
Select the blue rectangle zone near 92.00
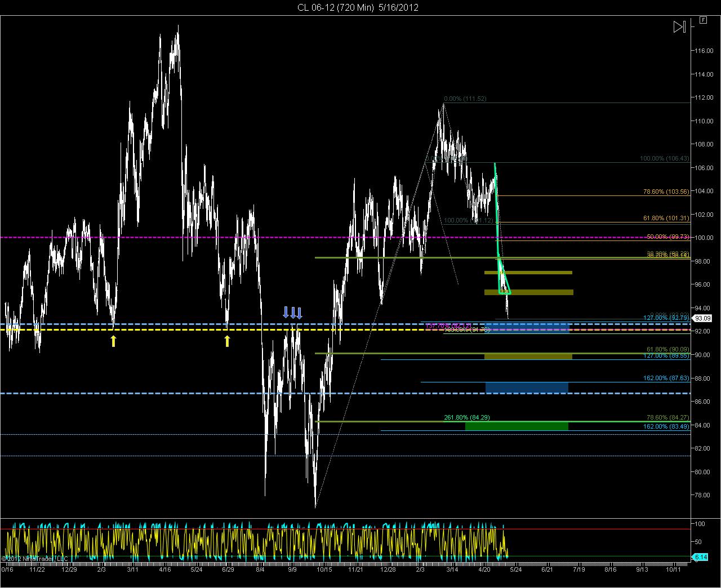pyautogui.click(x=527, y=328)
